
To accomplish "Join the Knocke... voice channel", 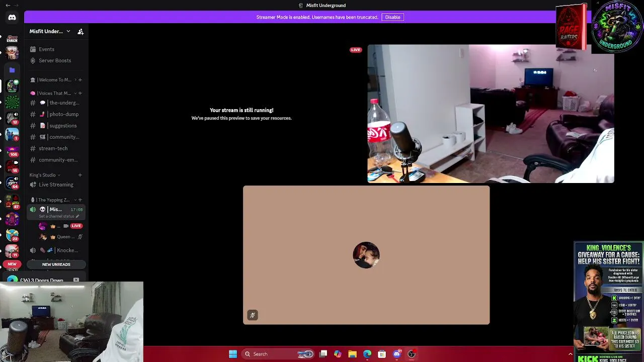I will pyautogui.click(x=56, y=250).
